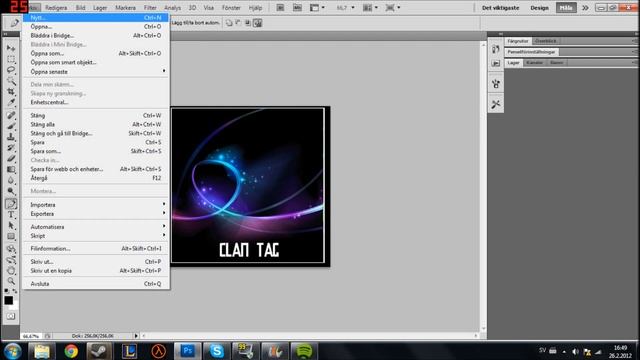
Task: Toggle Quick Mask mode
Action: coord(10,316)
